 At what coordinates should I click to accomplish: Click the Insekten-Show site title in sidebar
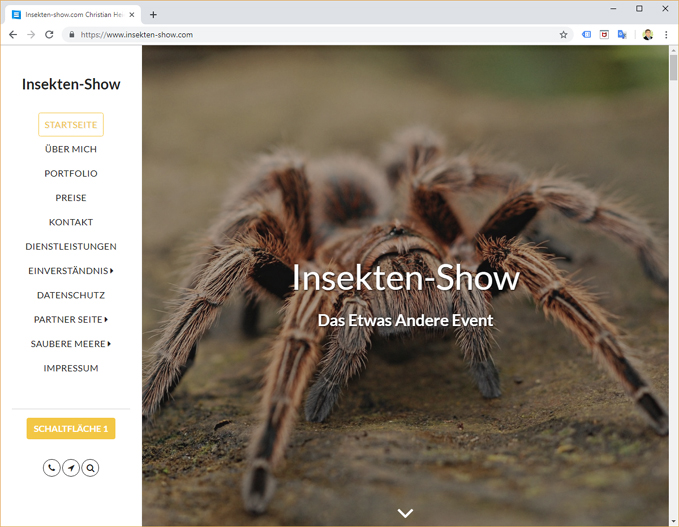click(71, 84)
